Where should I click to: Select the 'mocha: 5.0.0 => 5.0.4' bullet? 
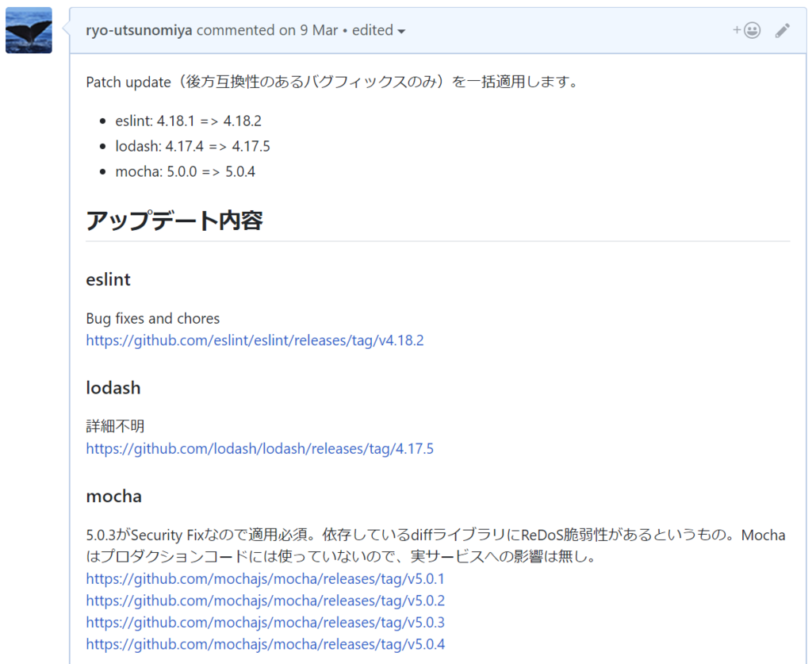click(x=186, y=171)
